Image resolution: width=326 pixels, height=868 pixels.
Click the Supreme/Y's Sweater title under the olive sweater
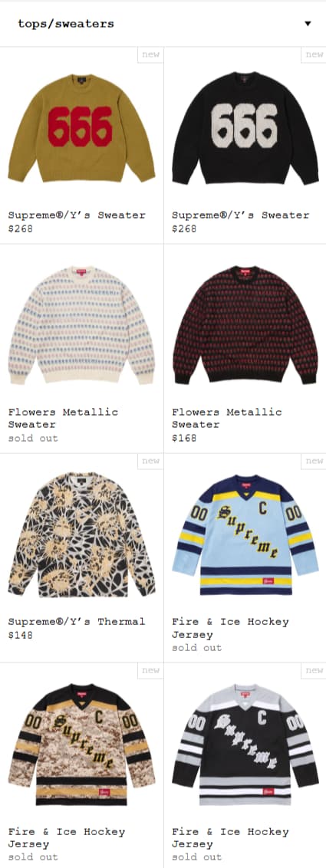click(77, 215)
